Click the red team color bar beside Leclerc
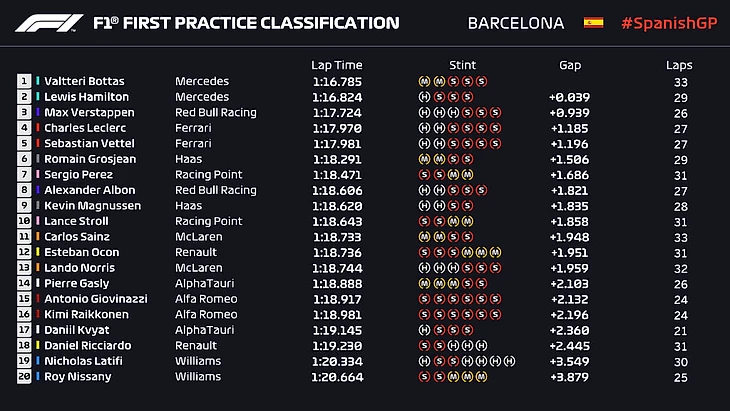This screenshot has width=730, height=411. [x=38, y=128]
